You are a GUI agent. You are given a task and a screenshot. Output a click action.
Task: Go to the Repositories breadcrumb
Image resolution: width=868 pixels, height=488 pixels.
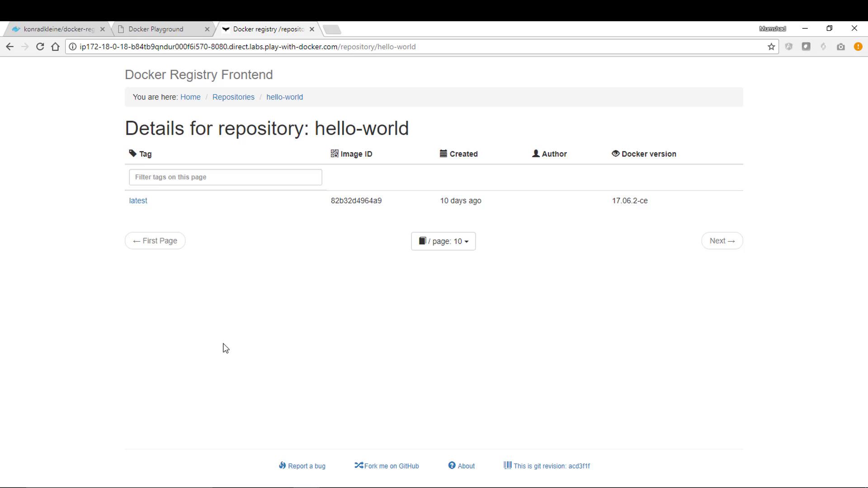pos(233,97)
